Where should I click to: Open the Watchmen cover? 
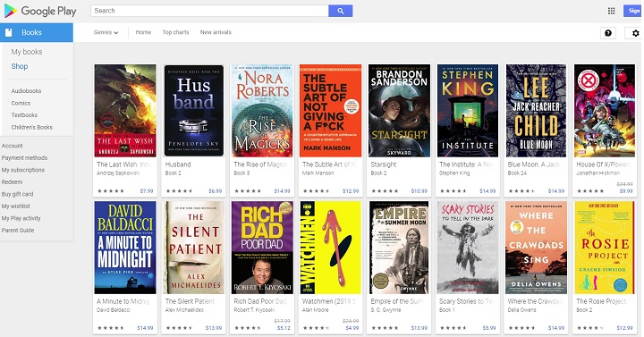[x=330, y=248]
